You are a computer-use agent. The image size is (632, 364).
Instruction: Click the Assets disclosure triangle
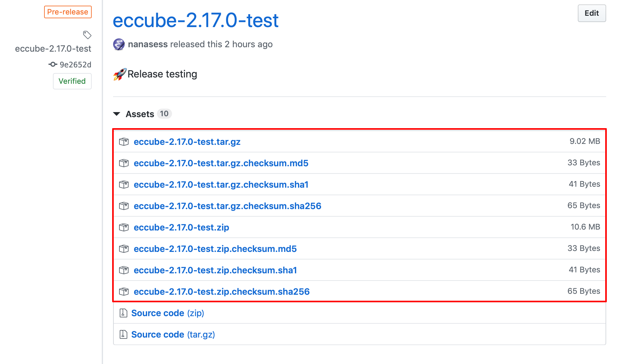point(117,114)
